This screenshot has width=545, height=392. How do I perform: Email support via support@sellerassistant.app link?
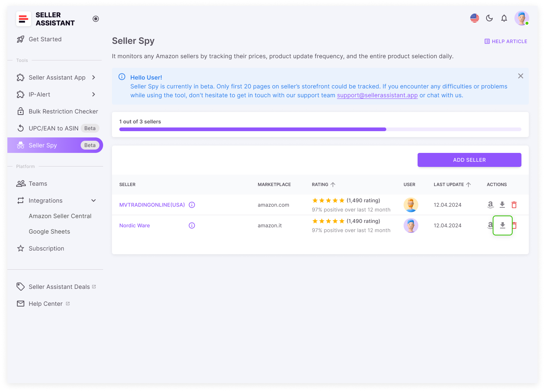(377, 95)
